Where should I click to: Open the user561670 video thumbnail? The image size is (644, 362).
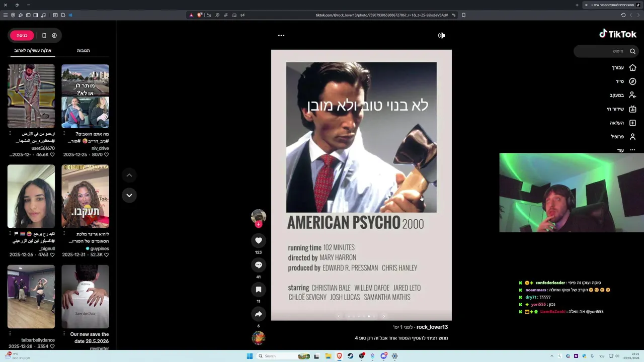pyautogui.click(x=31, y=96)
